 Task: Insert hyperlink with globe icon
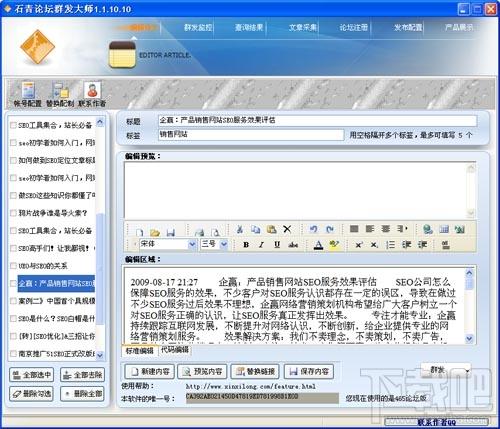pos(428,229)
